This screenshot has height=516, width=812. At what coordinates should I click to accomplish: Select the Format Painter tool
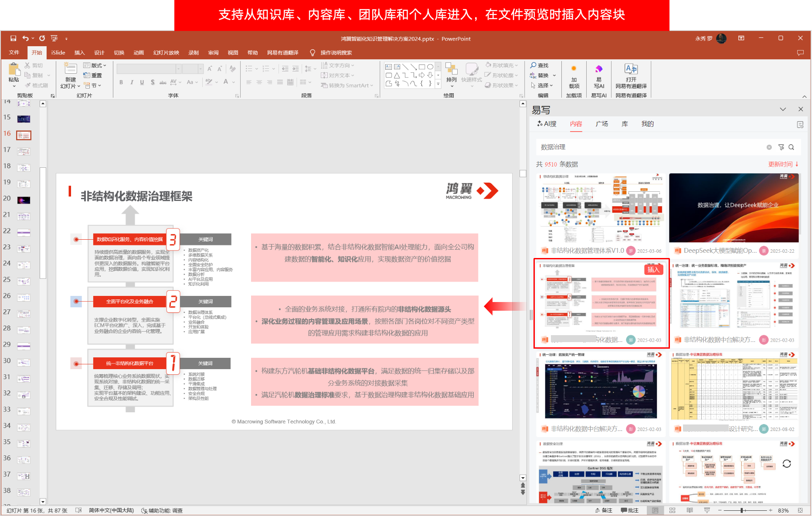37,85
